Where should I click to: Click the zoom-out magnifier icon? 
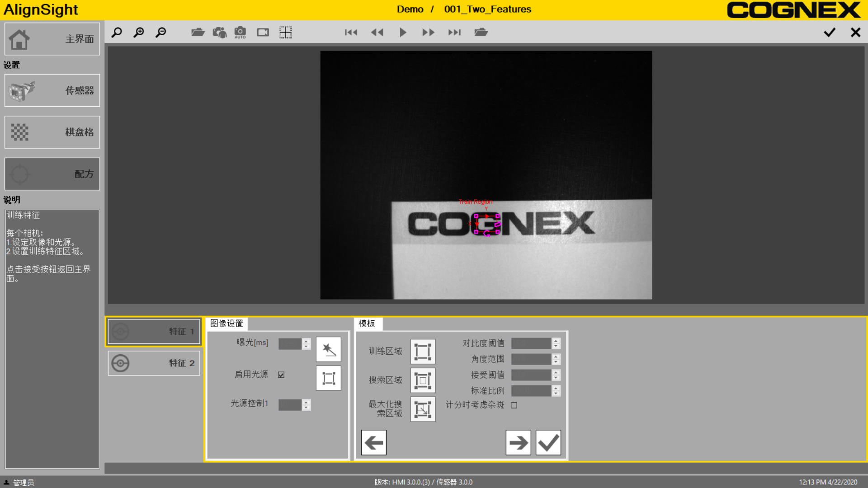coord(160,32)
